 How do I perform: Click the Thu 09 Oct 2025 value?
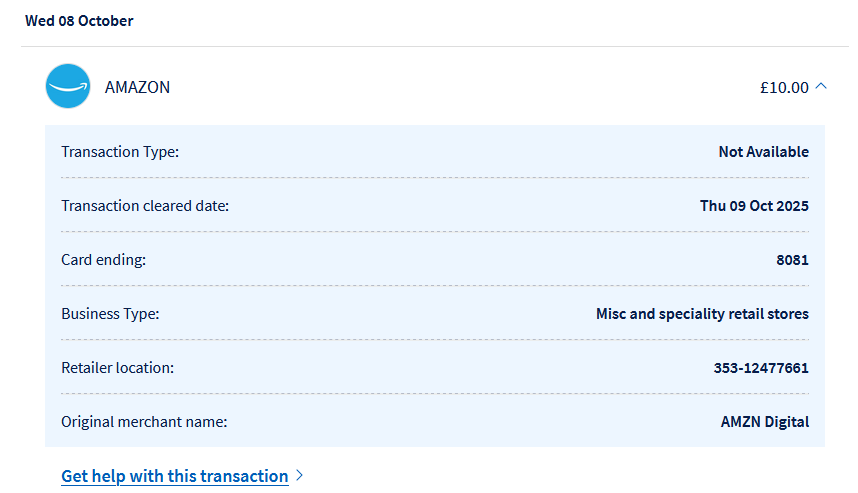click(x=754, y=206)
